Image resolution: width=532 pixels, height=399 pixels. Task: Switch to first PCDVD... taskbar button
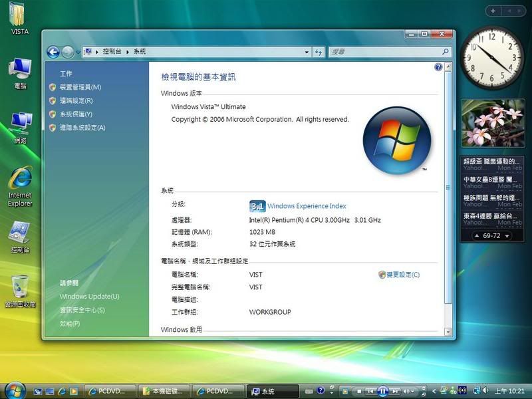(x=110, y=391)
